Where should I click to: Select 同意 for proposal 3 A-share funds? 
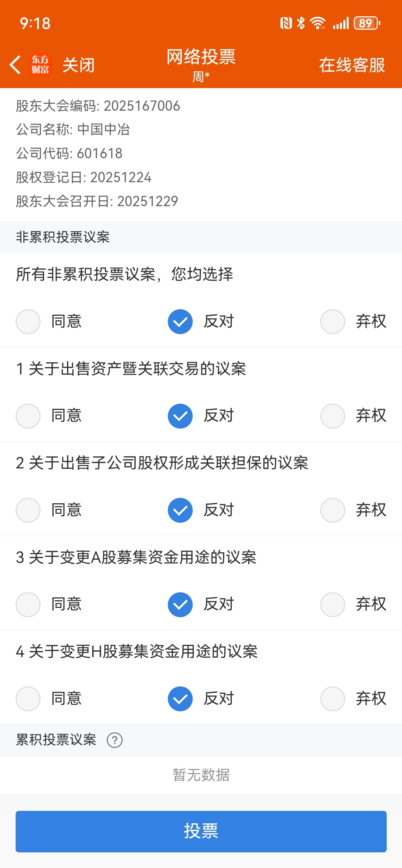point(28,604)
